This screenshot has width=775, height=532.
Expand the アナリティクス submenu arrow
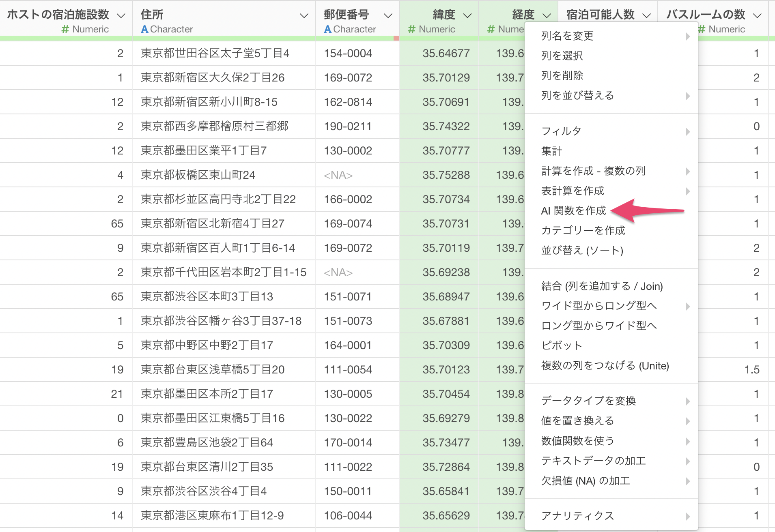tap(688, 516)
